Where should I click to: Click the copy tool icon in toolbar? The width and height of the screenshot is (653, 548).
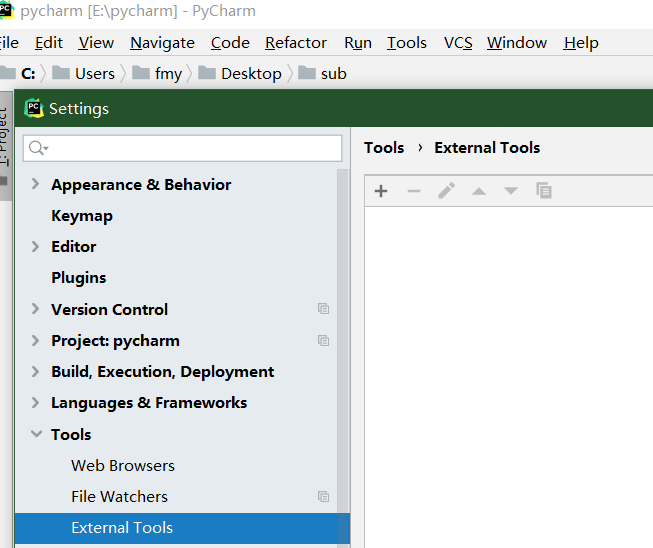click(544, 191)
